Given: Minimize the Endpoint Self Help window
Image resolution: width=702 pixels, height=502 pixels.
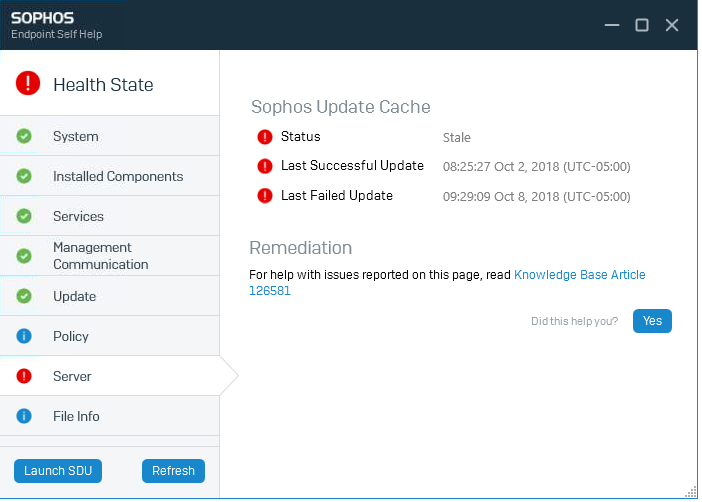Looking at the screenshot, I should [x=612, y=25].
